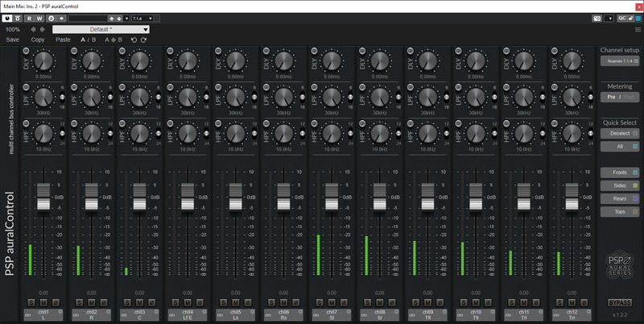Solo channel ch01 L
Viewport: 644px width, 324px height.
(31, 303)
